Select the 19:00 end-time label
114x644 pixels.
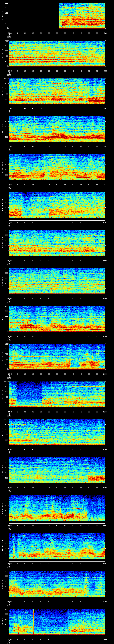point(105,563)
